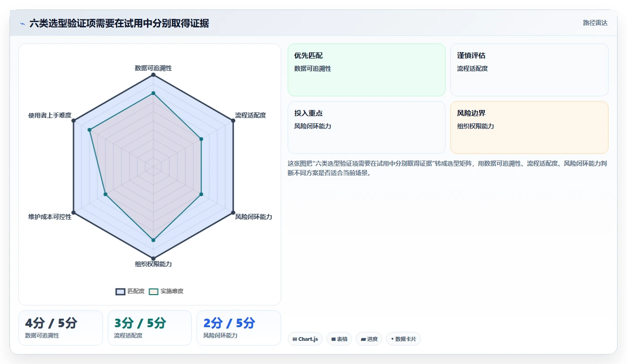Click the 路径雷达 label in header
Image resolution: width=627 pixels, height=364 pixels.
click(x=595, y=23)
